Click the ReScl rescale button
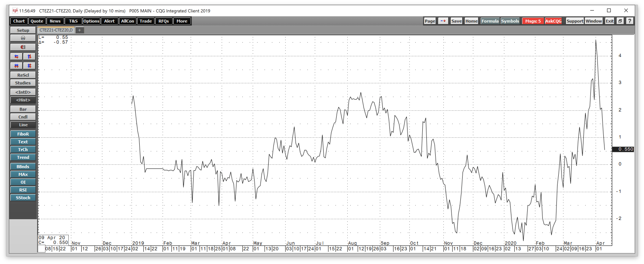 click(x=23, y=75)
